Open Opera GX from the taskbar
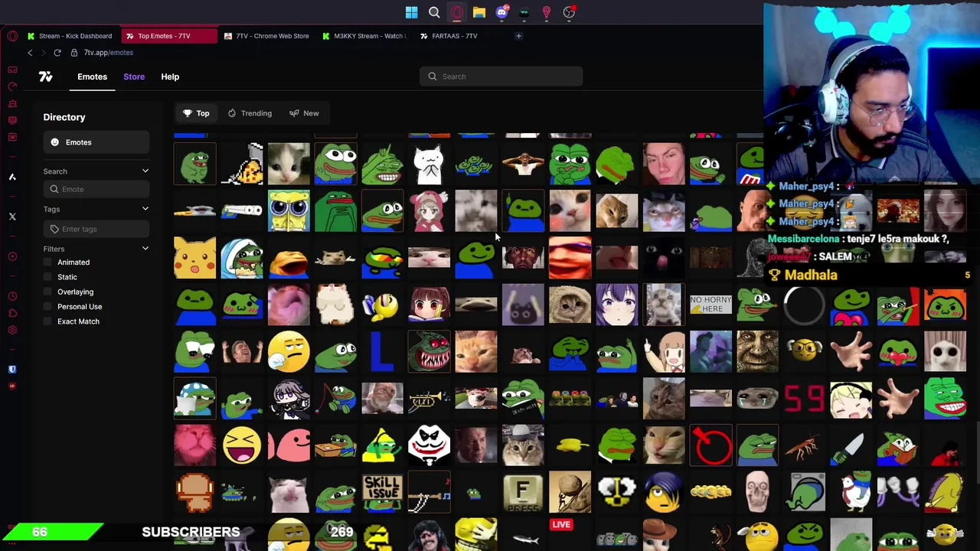980x551 pixels. tap(456, 12)
